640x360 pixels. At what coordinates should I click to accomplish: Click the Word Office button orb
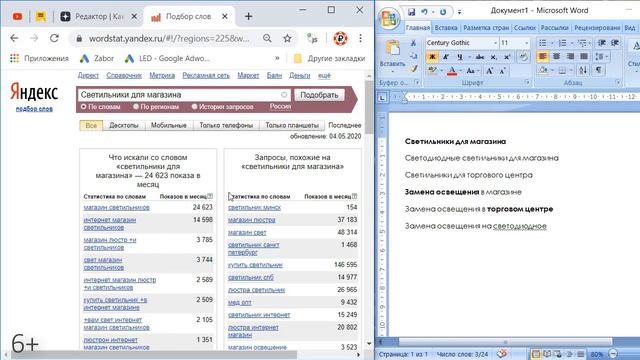388,18
